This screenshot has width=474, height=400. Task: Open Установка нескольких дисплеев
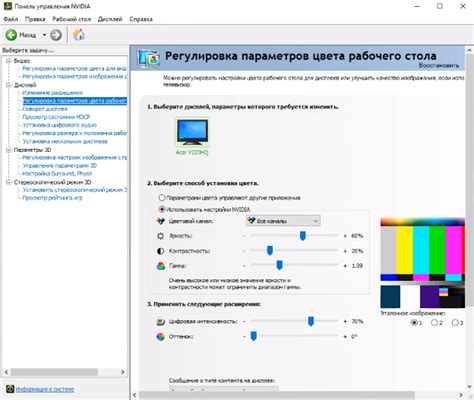point(65,141)
